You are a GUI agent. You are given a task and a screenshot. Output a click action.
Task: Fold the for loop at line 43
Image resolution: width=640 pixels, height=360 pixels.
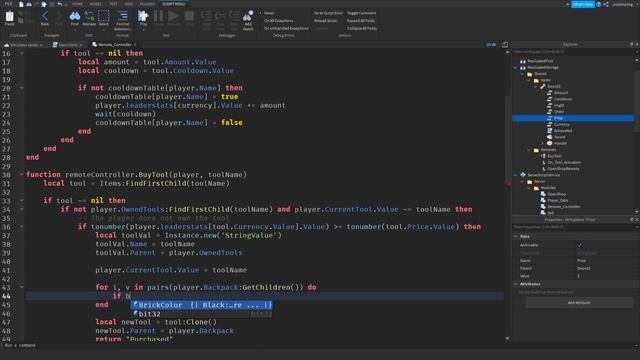click(22, 287)
